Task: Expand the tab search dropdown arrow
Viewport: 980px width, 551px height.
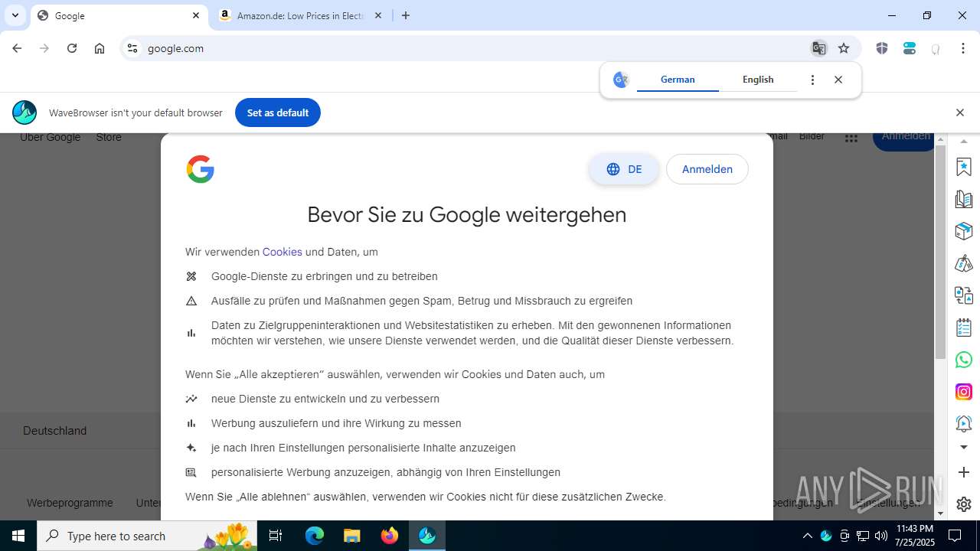Action: pyautogui.click(x=15, y=15)
